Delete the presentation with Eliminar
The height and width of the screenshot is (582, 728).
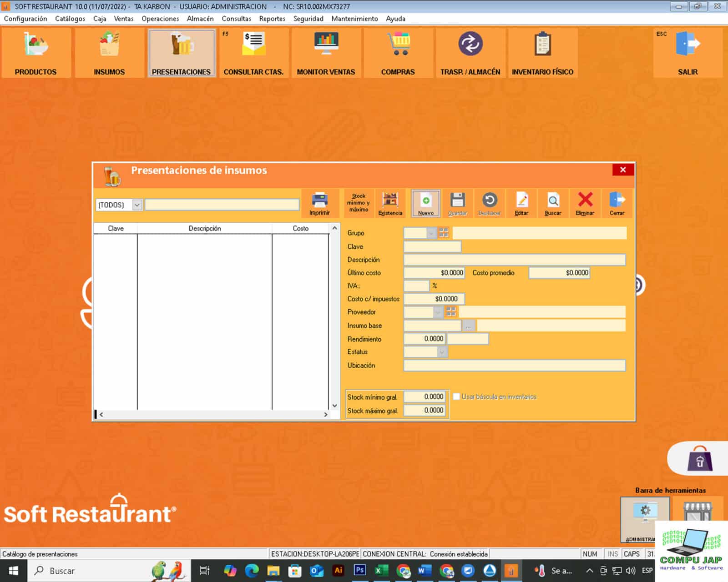click(x=585, y=203)
